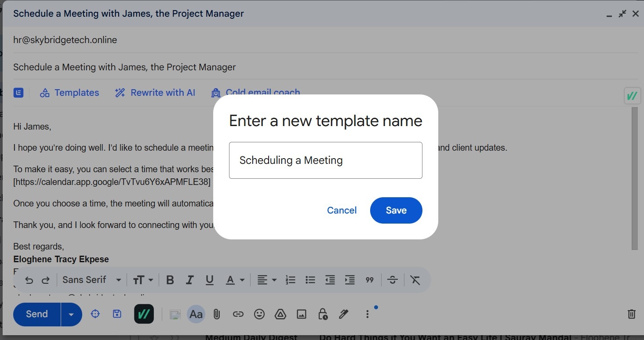Screen dimensions: 644x340
Task: Expand the Sans Serif font dropdown
Action: 91,280
